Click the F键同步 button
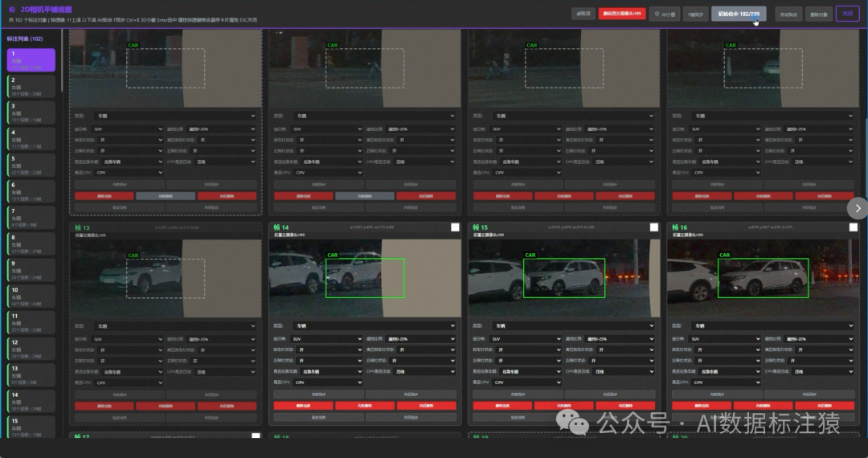Viewport: 868px width, 458px height. point(695,14)
